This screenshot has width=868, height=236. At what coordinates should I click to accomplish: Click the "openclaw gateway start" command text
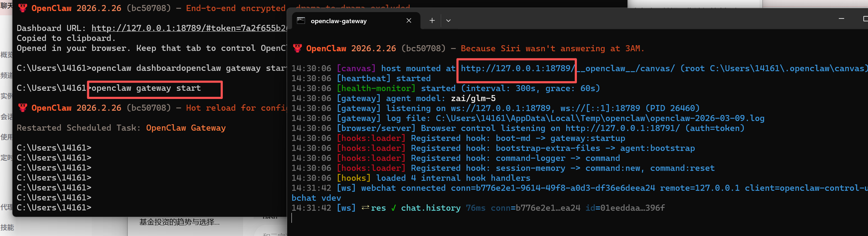(146, 88)
